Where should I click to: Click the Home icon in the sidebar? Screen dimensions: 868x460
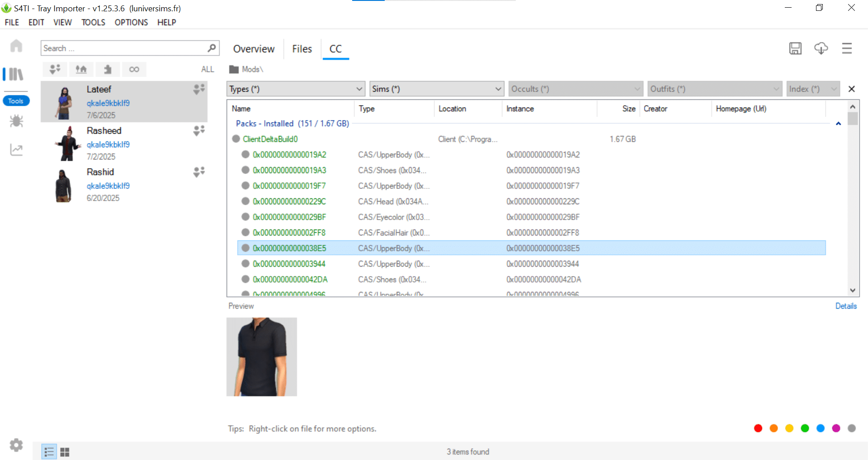(16, 46)
